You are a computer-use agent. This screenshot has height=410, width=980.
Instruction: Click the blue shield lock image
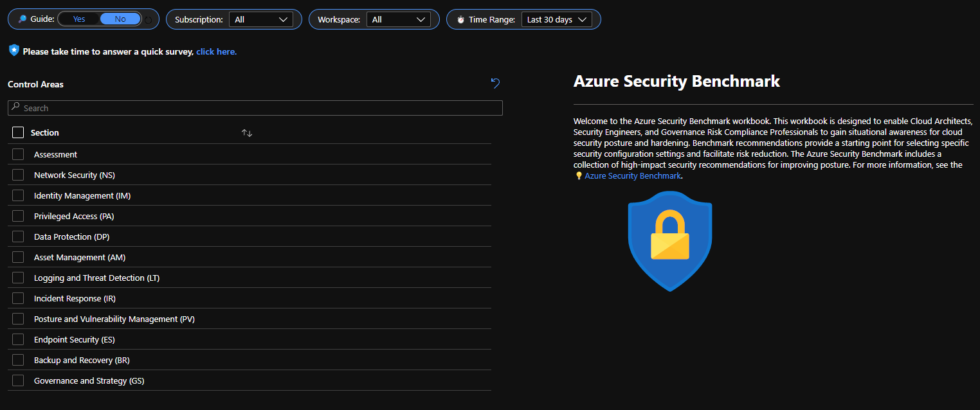tap(670, 241)
